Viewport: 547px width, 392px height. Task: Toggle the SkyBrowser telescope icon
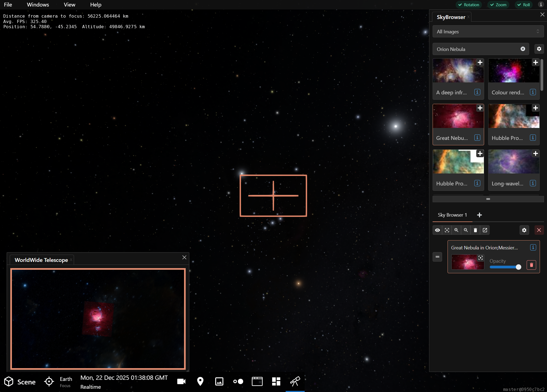(295, 381)
